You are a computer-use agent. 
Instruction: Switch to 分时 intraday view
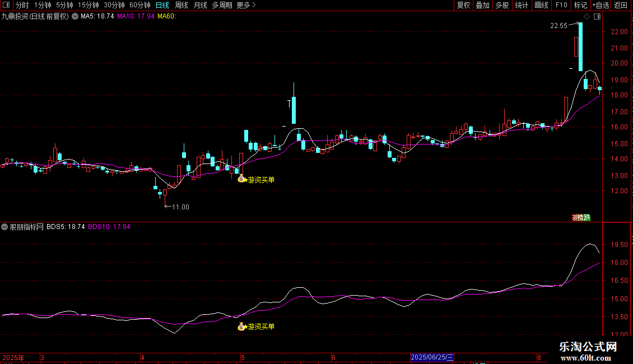pyautogui.click(x=22, y=5)
